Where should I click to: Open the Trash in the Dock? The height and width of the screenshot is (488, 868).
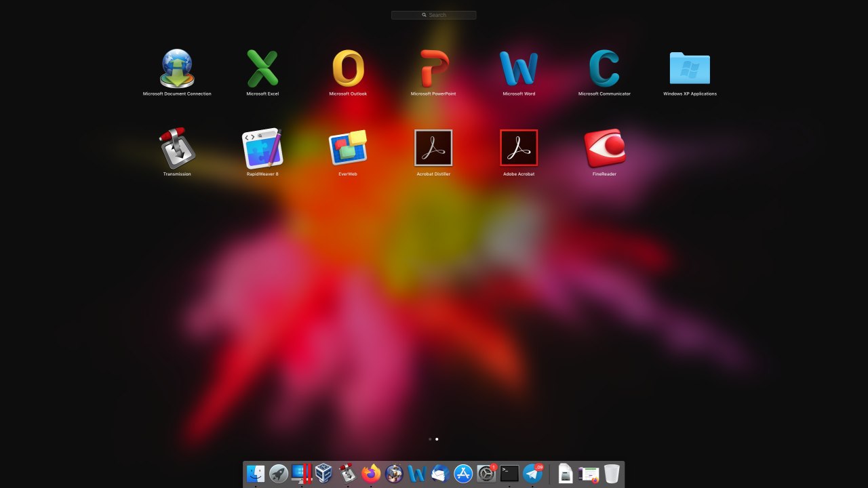click(612, 474)
